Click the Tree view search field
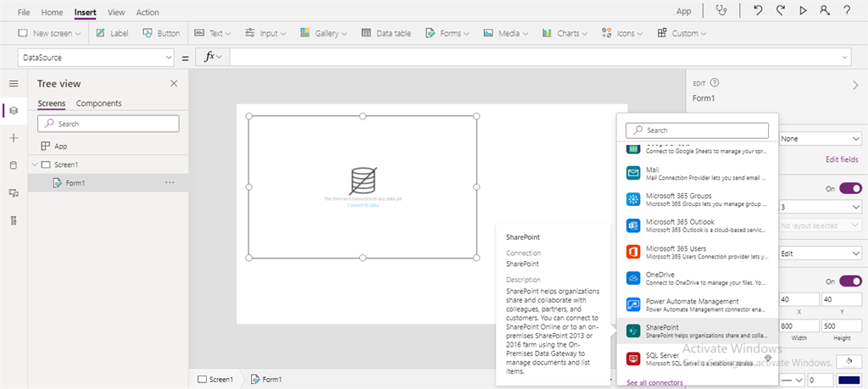 [x=108, y=124]
